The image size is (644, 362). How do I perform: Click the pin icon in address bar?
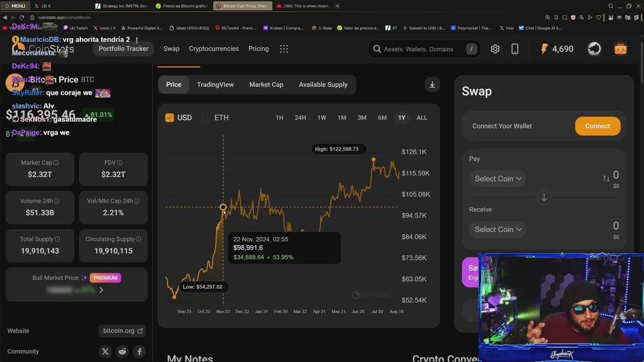coord(556,17)
